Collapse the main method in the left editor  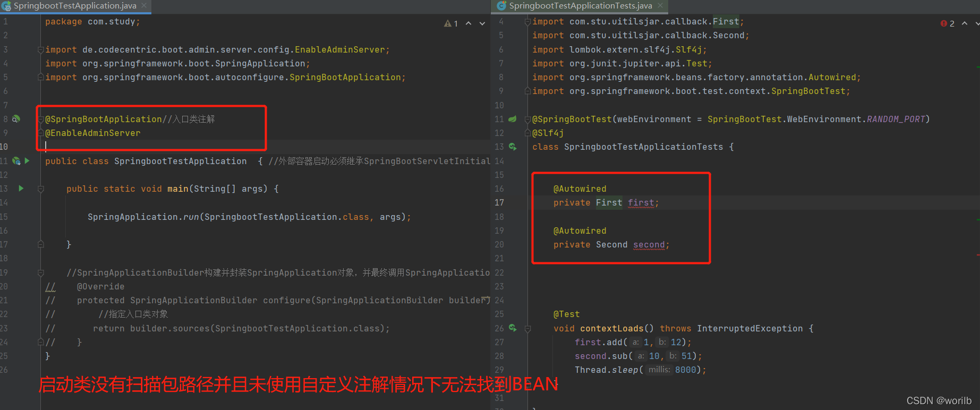click(40, 189)
